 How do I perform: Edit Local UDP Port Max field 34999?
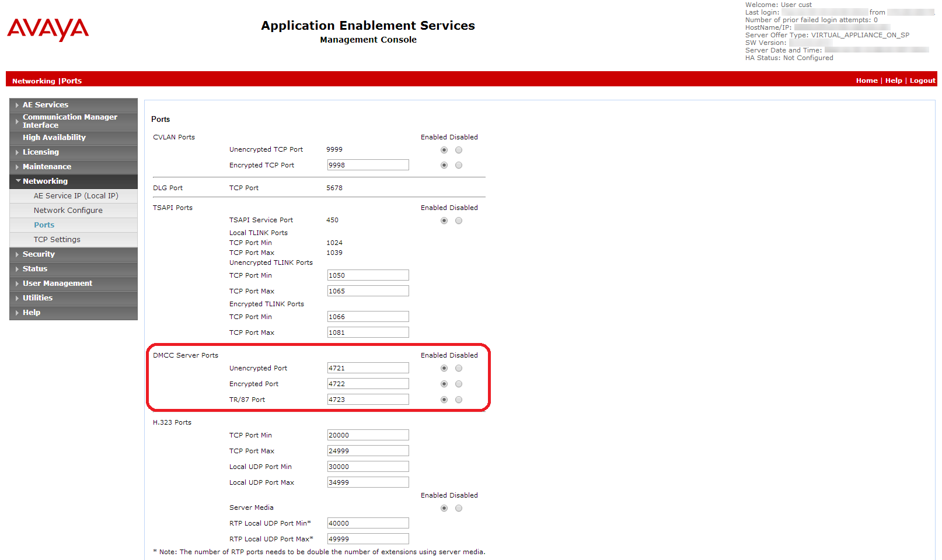coord(368,482)
